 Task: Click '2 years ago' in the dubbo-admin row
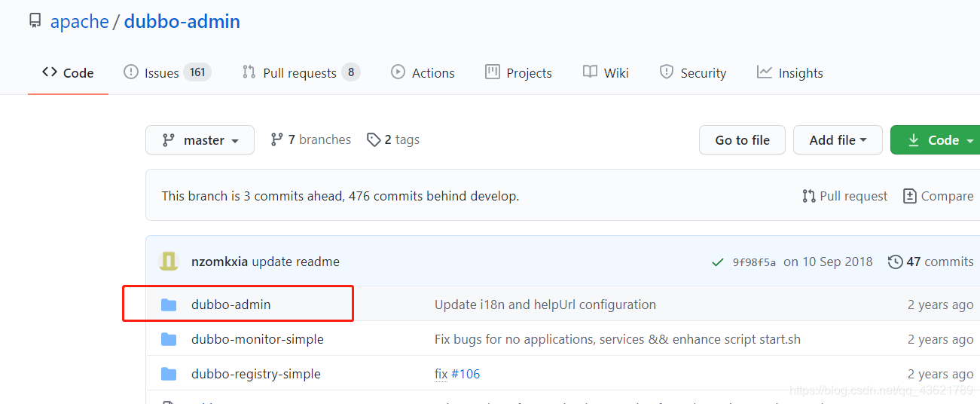point(940,305)
